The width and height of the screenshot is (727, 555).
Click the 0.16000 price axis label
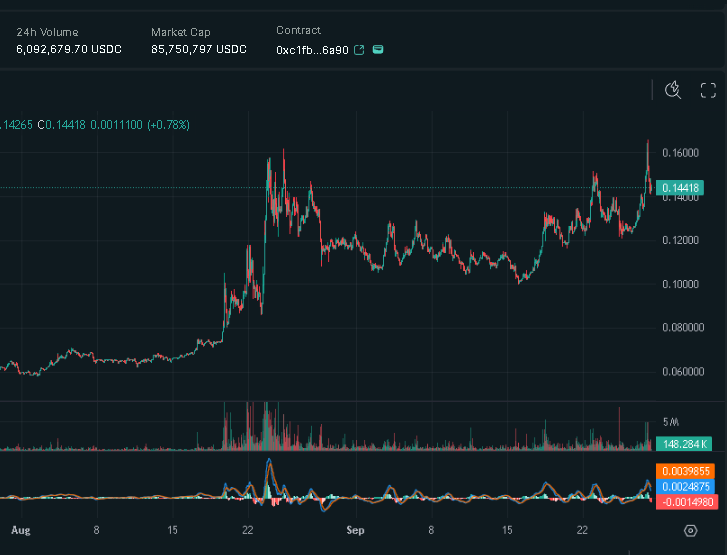point(680,153)
